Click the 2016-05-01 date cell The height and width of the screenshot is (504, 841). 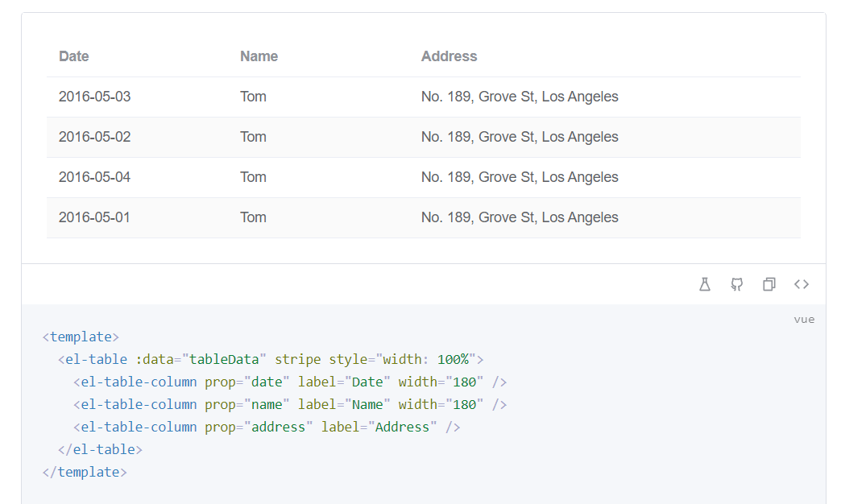94,217
